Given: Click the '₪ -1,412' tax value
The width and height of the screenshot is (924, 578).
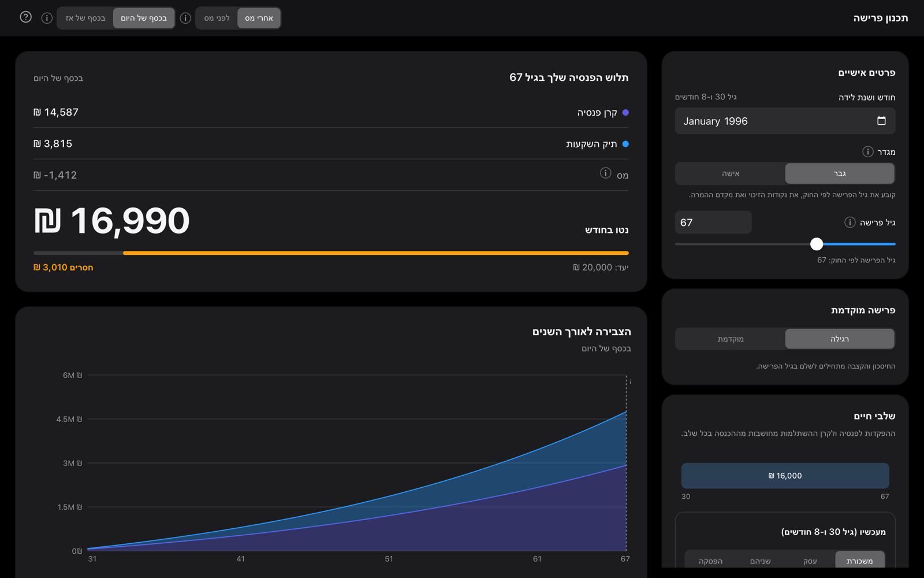Looking at the screenshot, I should coord(55,175).
